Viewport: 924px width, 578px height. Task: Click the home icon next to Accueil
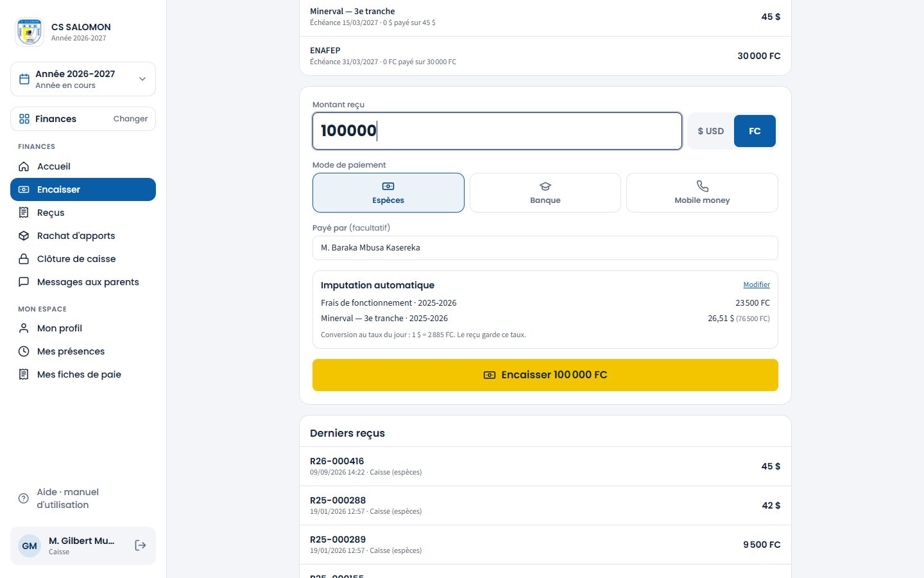tap(24, 166)
